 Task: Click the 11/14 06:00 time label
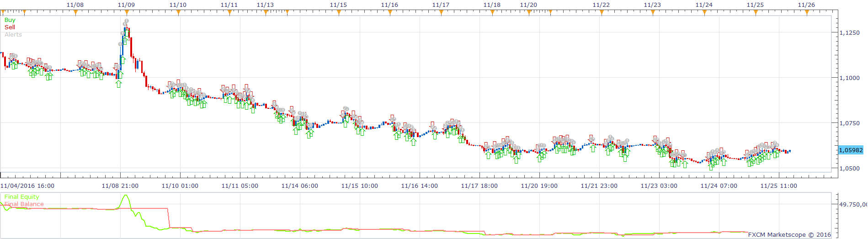click(300, 186)
